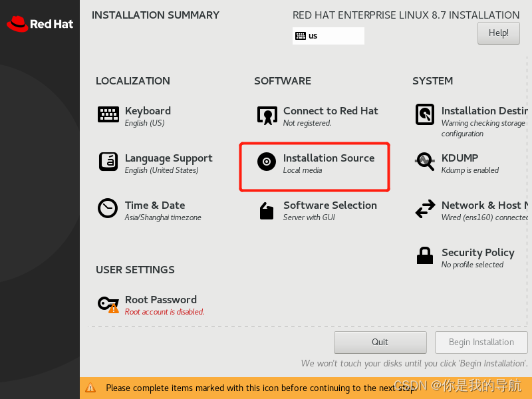532x399 pixels.
Task: Click 'Warning checking storage configuration' text
Action: point(483,128)
